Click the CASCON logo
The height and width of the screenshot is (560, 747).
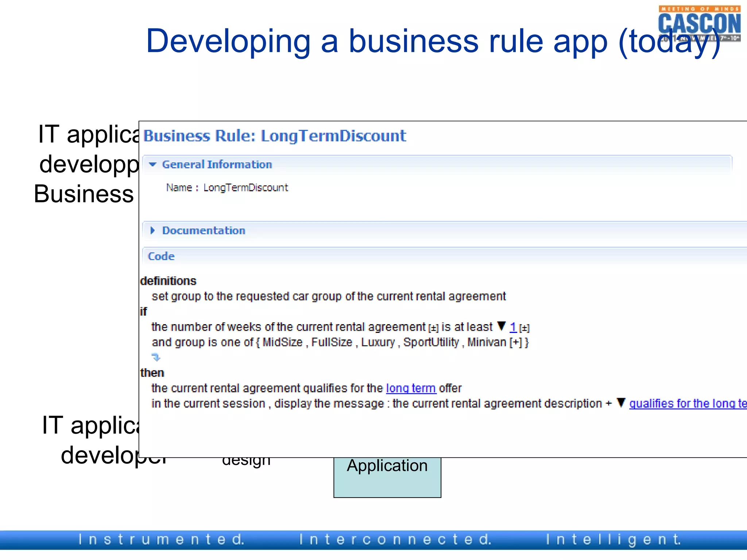699,24
